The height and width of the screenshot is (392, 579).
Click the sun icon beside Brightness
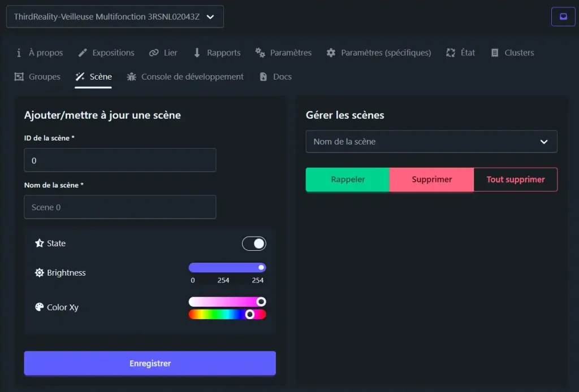pyautogui.click(x=39, y=272)
